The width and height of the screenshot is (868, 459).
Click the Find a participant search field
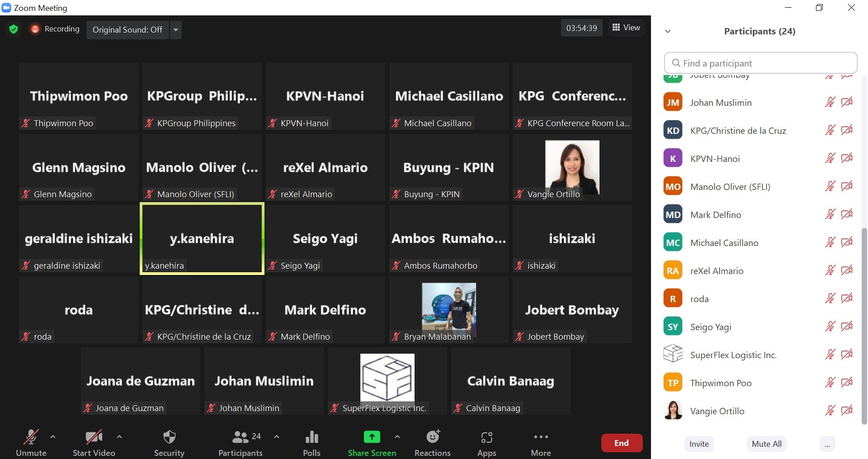pyautogui.click(x=760, y=63)
